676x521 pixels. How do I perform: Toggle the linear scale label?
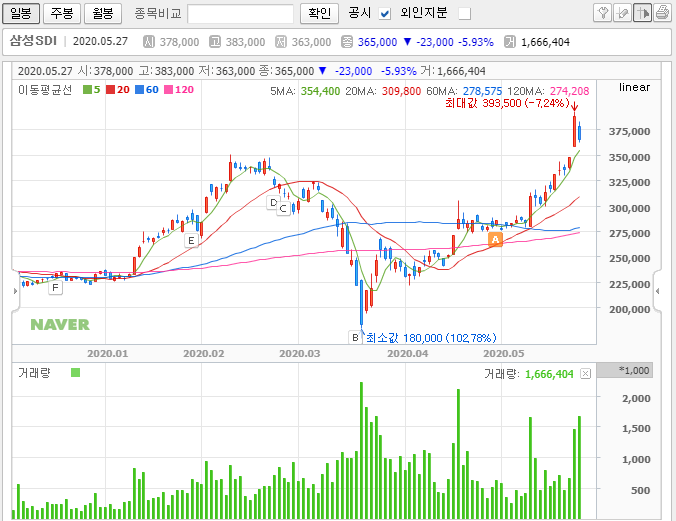[634, 87]
